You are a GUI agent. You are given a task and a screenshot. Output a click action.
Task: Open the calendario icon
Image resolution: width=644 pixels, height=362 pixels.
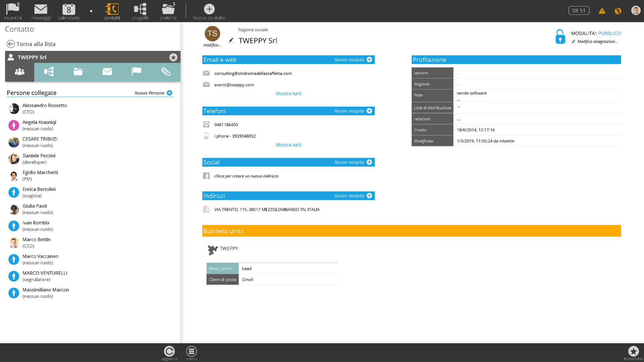point(69,9)
